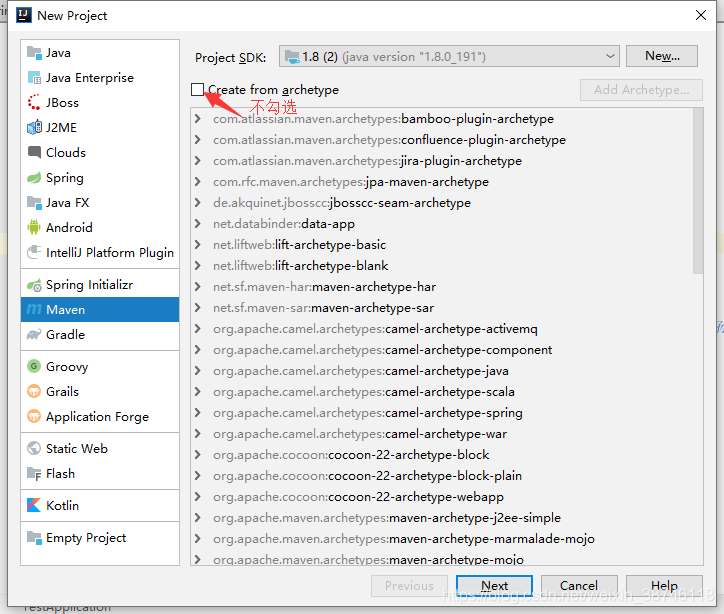724x614 pixels.
Task: Click the archetype list vertical scrollbar
Action: pos(698,191)
